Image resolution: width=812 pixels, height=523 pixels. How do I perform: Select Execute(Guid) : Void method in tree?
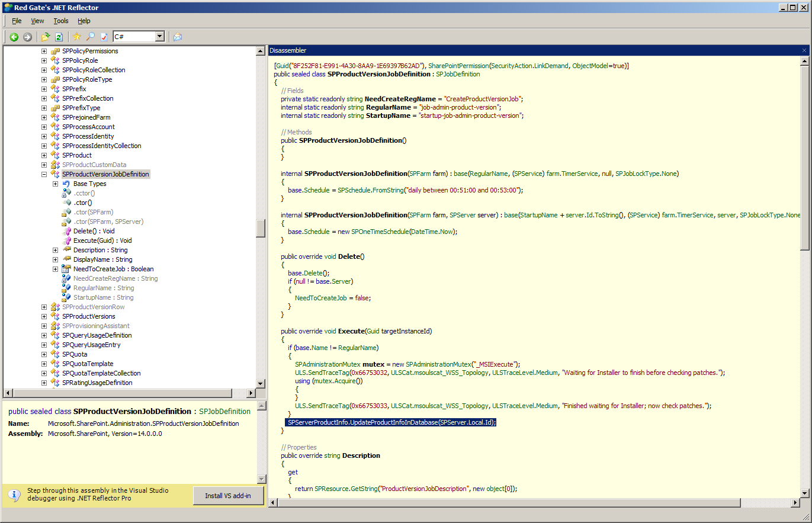pyautogui.click(x=102, y=240)
